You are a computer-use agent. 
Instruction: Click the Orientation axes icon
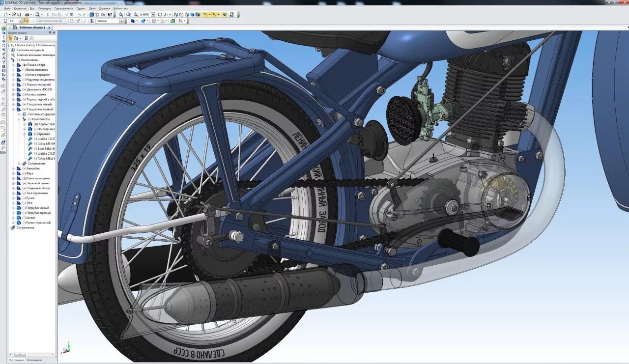166,14
